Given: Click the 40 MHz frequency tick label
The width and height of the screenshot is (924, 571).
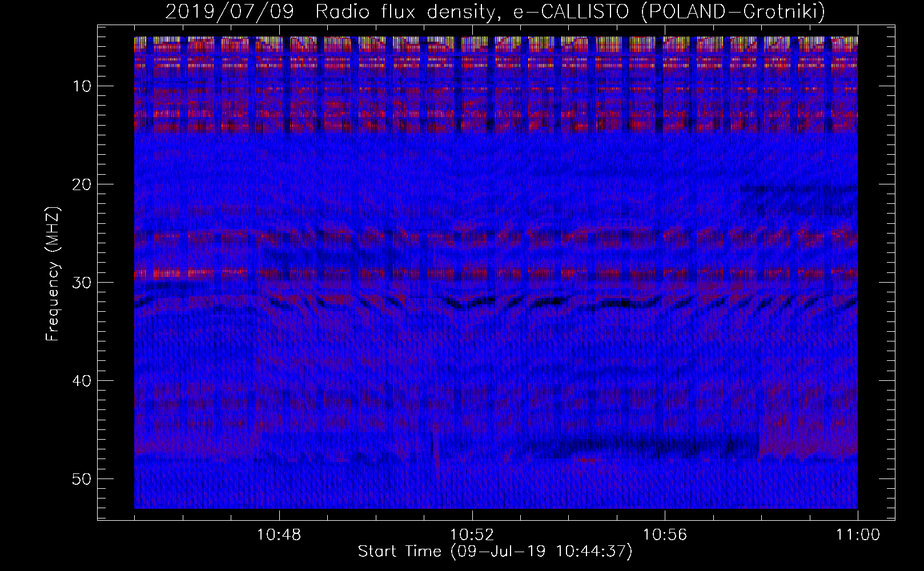Looking at the screenshot, I should pyautogui.click(x=82, y=380).
